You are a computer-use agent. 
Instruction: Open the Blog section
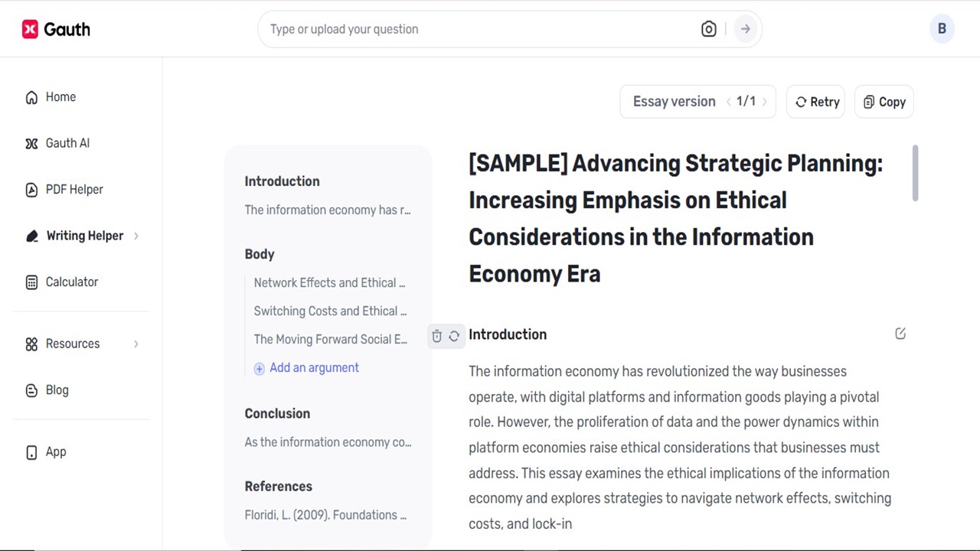coord(57,390)
